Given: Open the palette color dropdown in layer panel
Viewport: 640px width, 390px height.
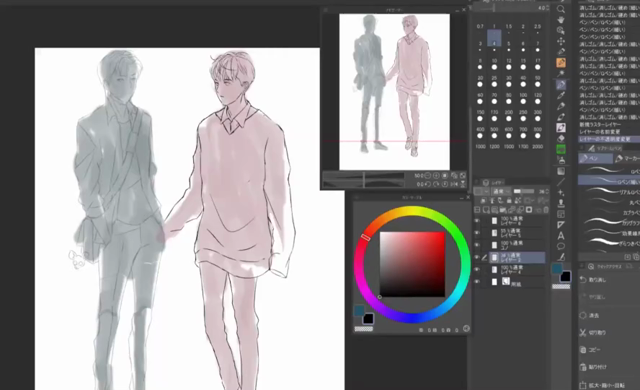Looking at the screenshot, I should tap(481, 191).
